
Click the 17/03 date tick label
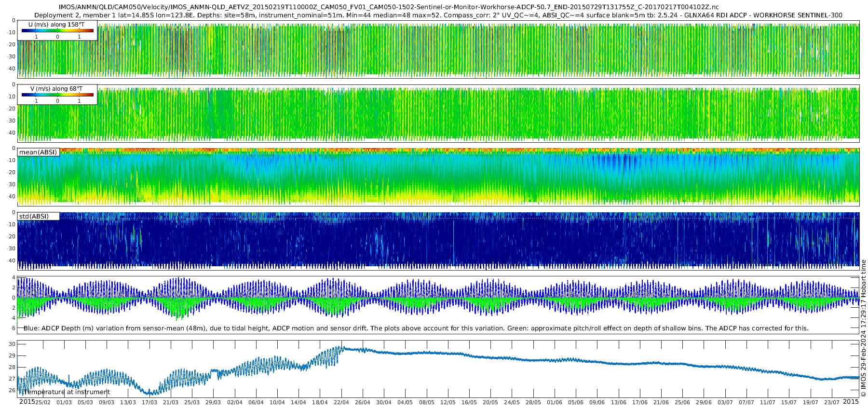pos(149,402)
